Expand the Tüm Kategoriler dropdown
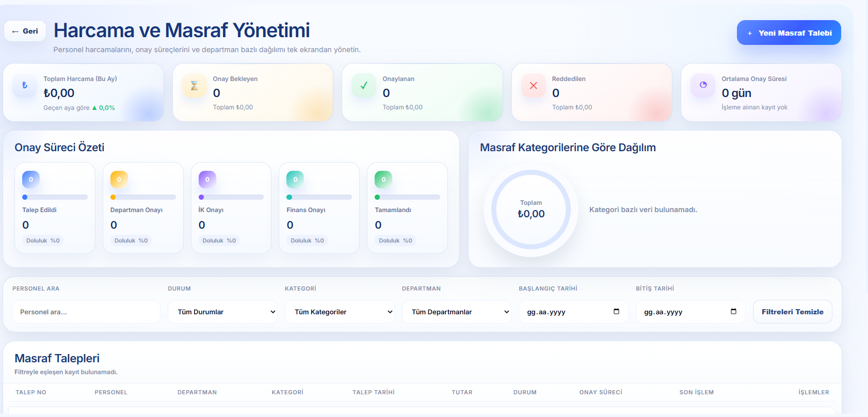This screenshot has height=417, width=868. [x=340, y=312]
